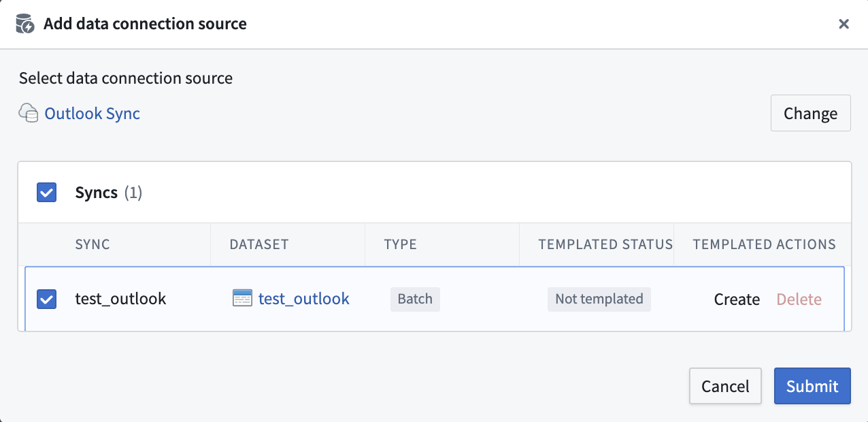Click the SYNC column header
This screenshot has width=868, height=422.
pyautogui.click(x=93, y=244)
